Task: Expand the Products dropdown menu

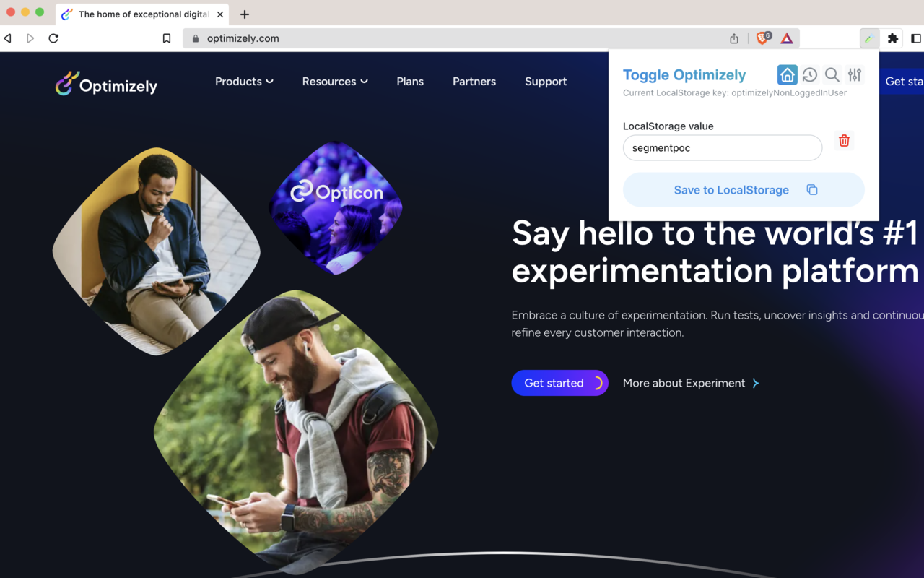Action: click(244, 82)
